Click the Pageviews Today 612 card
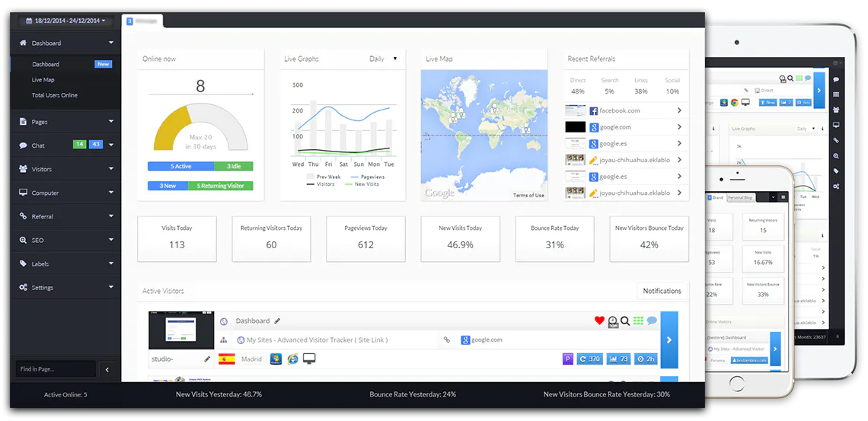Viewport: 868px width, 421px height. point(365,239)
